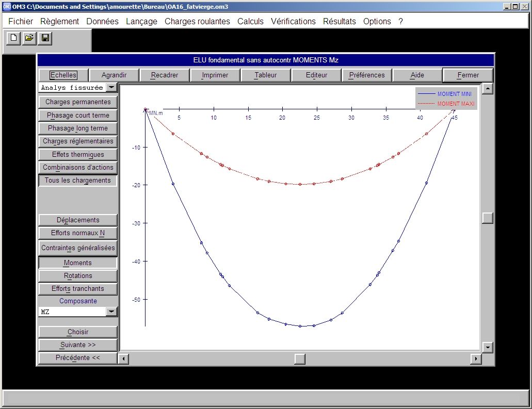
Task: Click the horizontal scrollbar left arrow
Action: pos(123,358)
